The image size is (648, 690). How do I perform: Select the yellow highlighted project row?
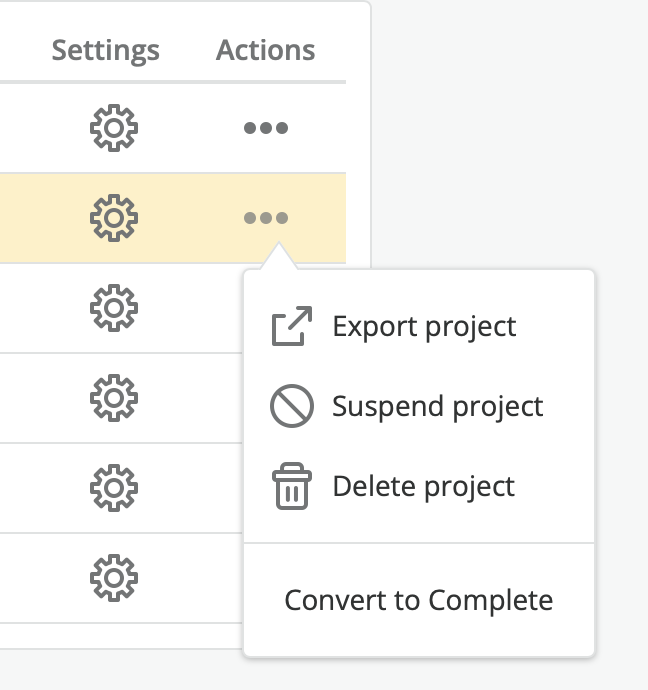(x=173, y=218)
